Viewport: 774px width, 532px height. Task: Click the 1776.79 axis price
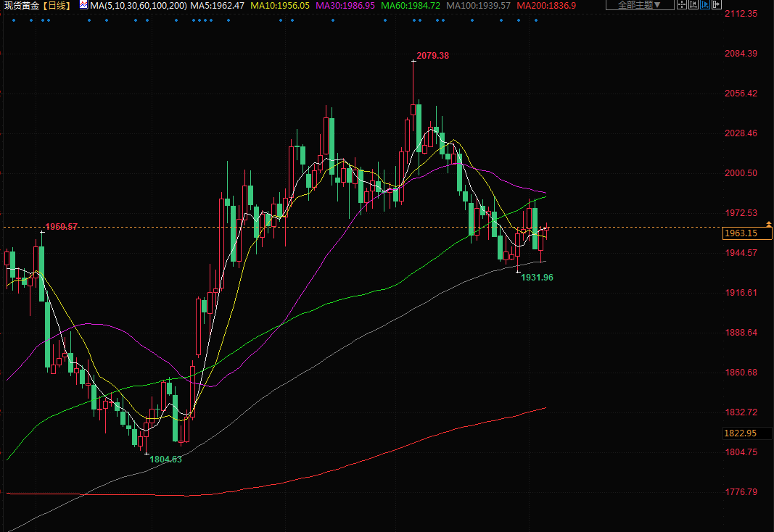click(x=741, y=491)
